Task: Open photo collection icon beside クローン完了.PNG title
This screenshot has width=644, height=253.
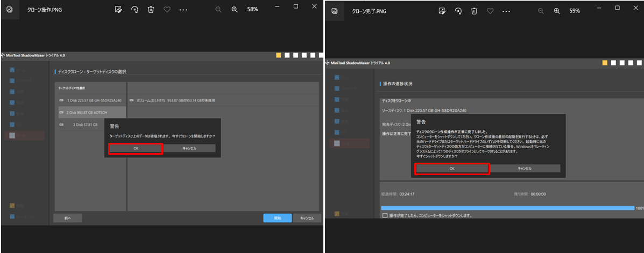Action: click(x=335, y=11)
